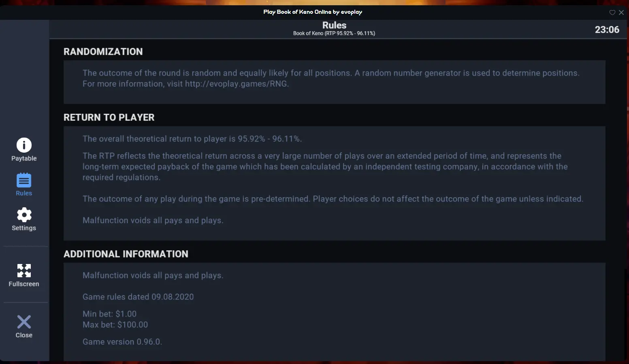Click the Book of Keno RTP subtitle

tap(334, 34)
